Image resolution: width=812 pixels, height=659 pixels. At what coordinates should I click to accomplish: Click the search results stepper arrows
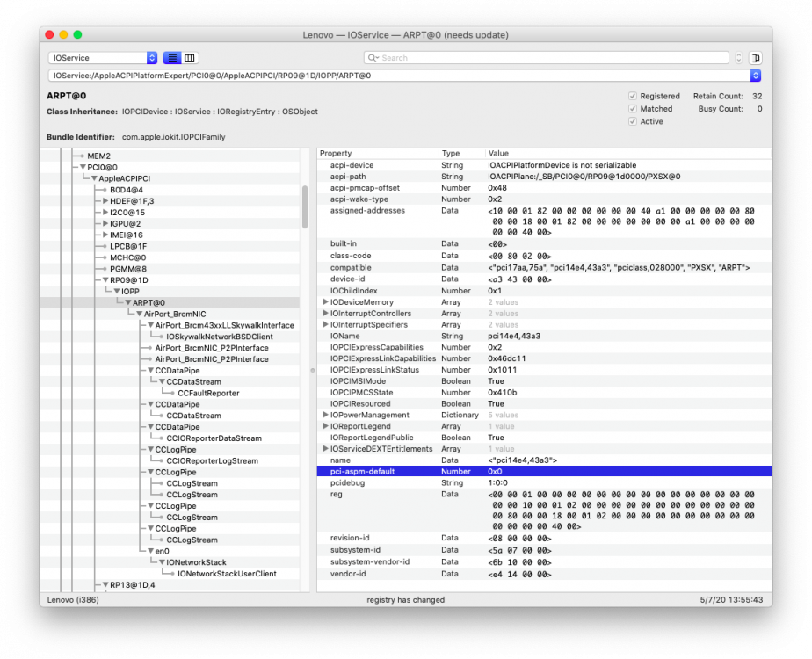[738, 58]
